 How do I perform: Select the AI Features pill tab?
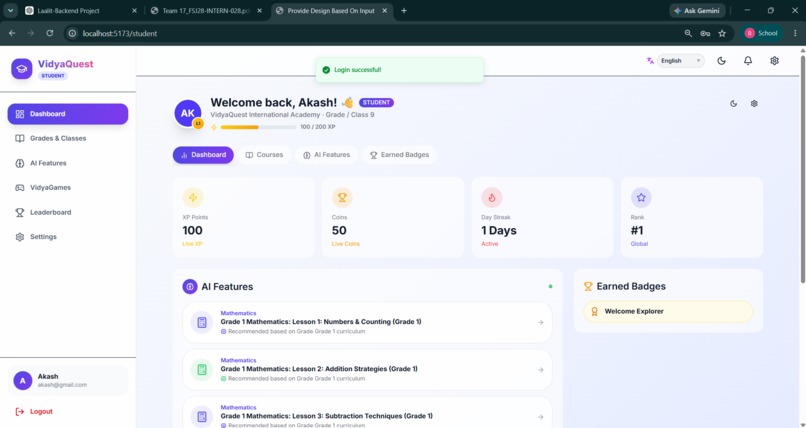[326, 155]
